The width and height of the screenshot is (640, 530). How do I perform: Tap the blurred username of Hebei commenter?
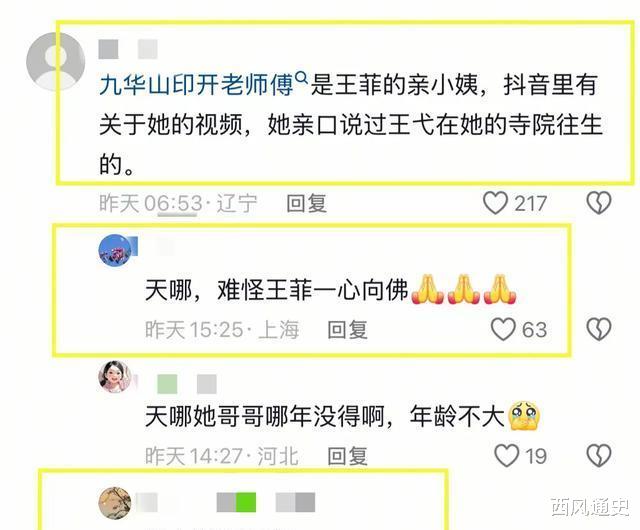tap(187, 384)
